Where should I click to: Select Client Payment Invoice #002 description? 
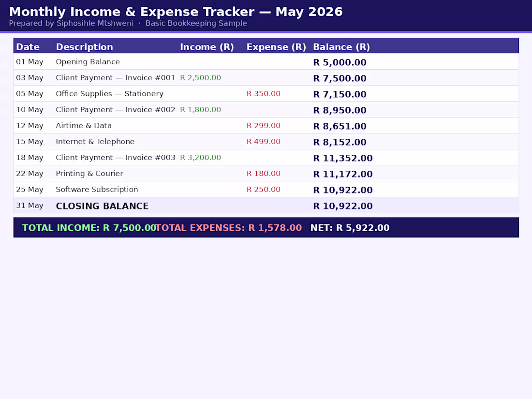[116, 110]
